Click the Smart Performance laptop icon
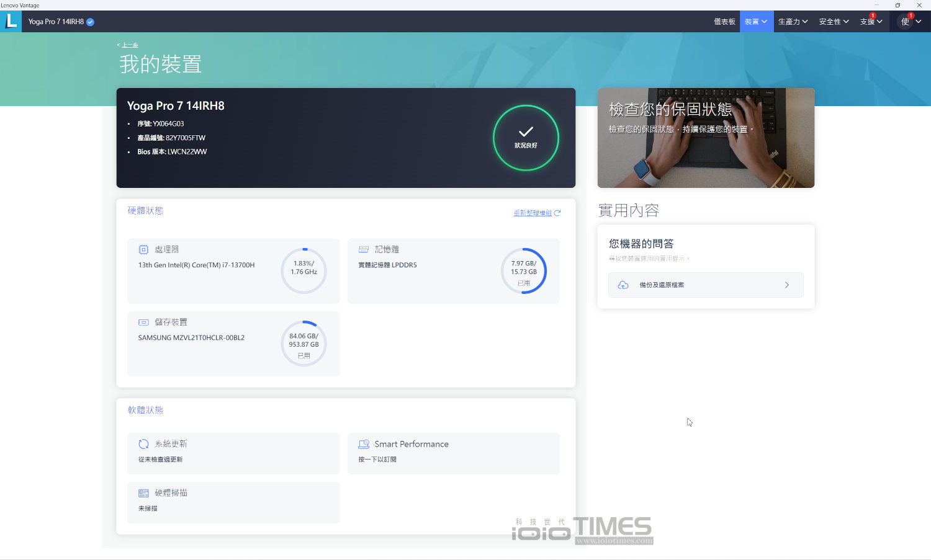Viewport: 931px width, 560px height. [x=364, y=444]
